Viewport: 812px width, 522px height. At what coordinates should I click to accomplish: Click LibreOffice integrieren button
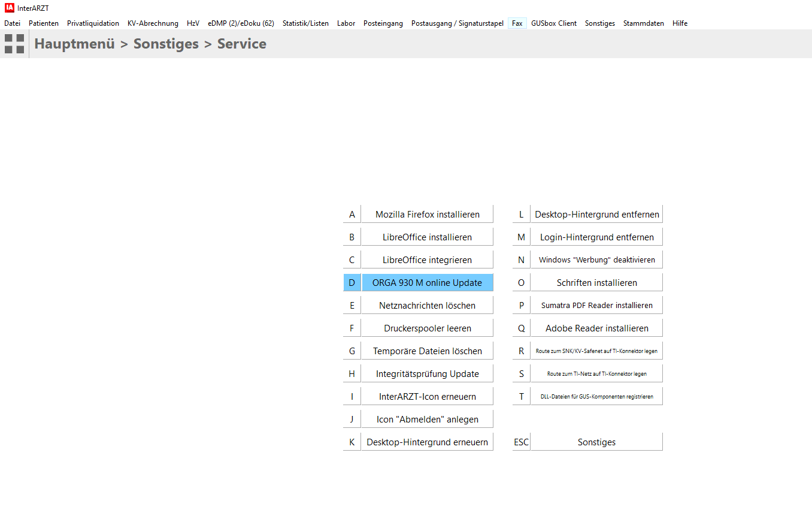[x=428, y=260]
